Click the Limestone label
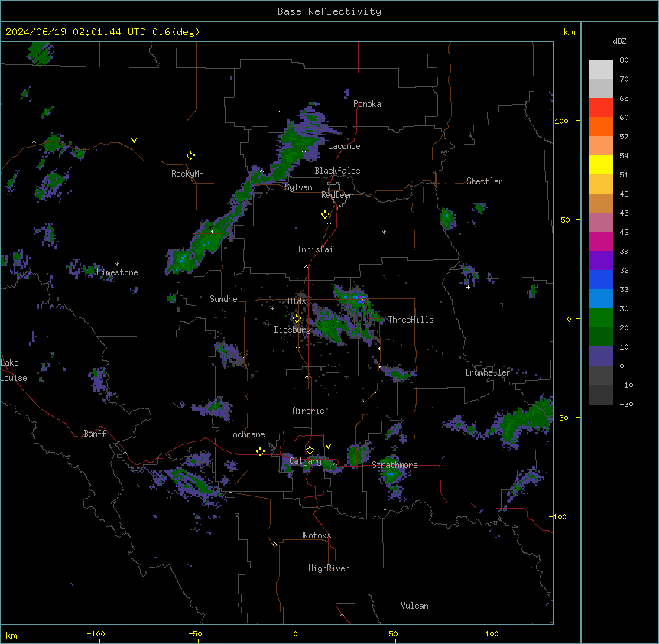The width and height of the screenshot is (659, 644). click(x=117, y=272)
